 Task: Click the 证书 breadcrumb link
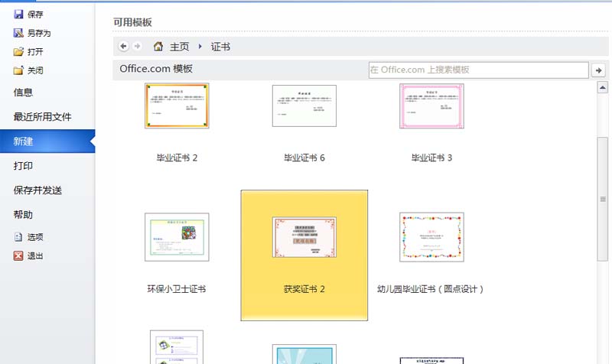point(220,47)
